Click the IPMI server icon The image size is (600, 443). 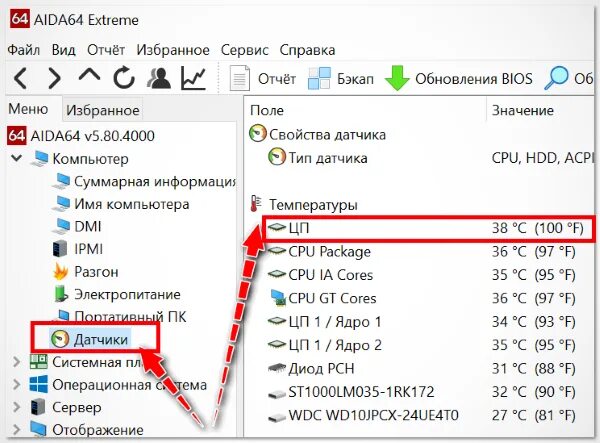(60, 249)
